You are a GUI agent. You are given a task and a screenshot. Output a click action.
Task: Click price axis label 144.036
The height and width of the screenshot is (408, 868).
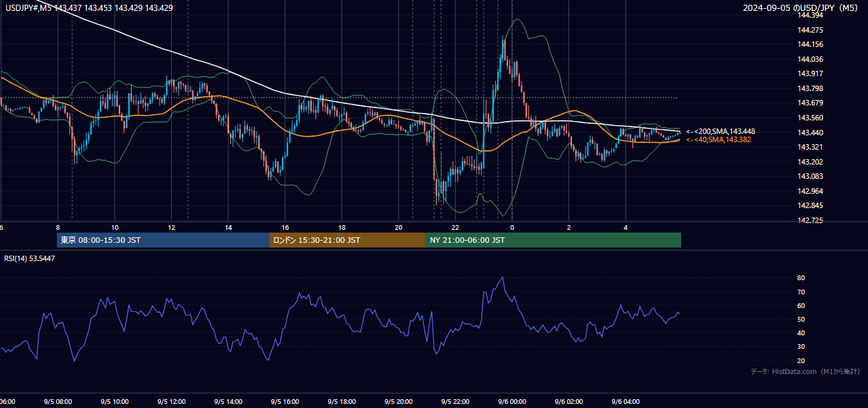(x=811, y=59)
